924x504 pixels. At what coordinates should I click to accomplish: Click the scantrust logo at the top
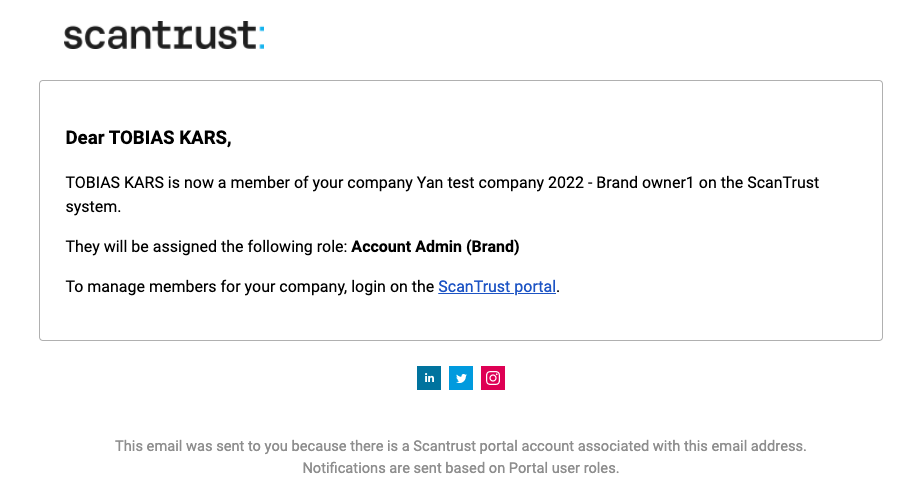pyautogui.click(x=164, y=35)
